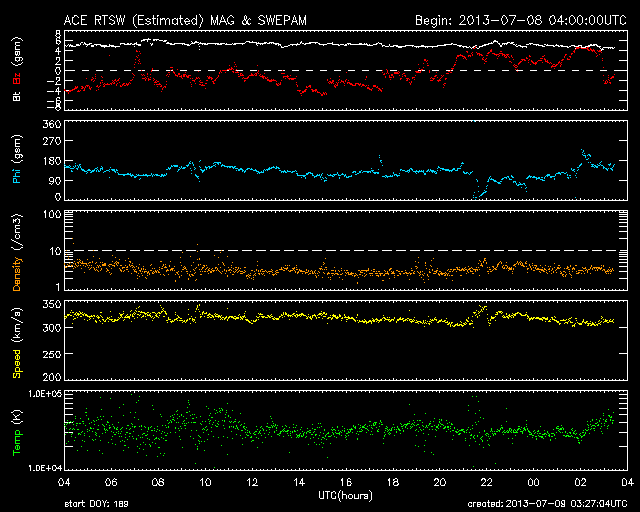Click the white Bt trace in the first panel

(x=340, y=44)
